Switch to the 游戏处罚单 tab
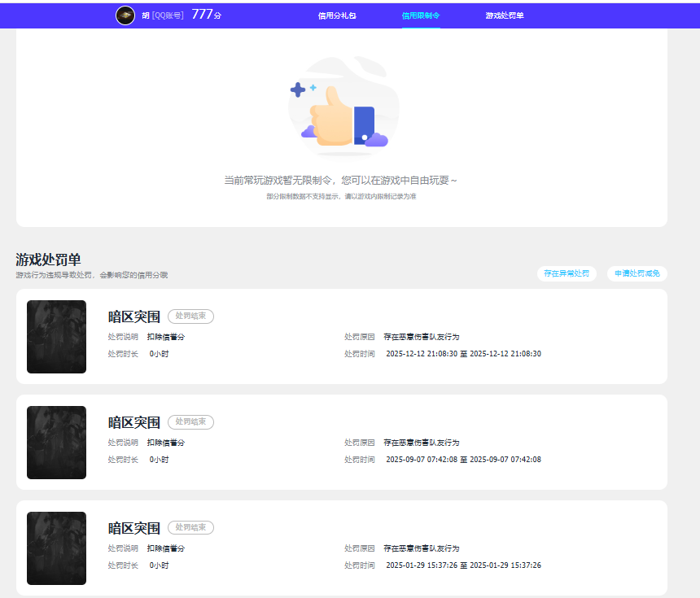The image size is (700, 598). pos(505,15)
